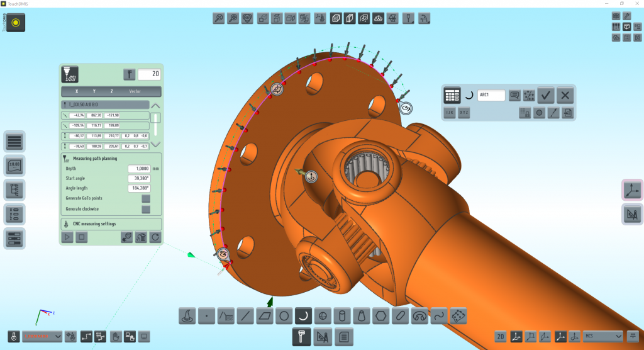This screenshot has height=350, width=644.
Task: Select the Line feature tool
Action: (245, 316)
